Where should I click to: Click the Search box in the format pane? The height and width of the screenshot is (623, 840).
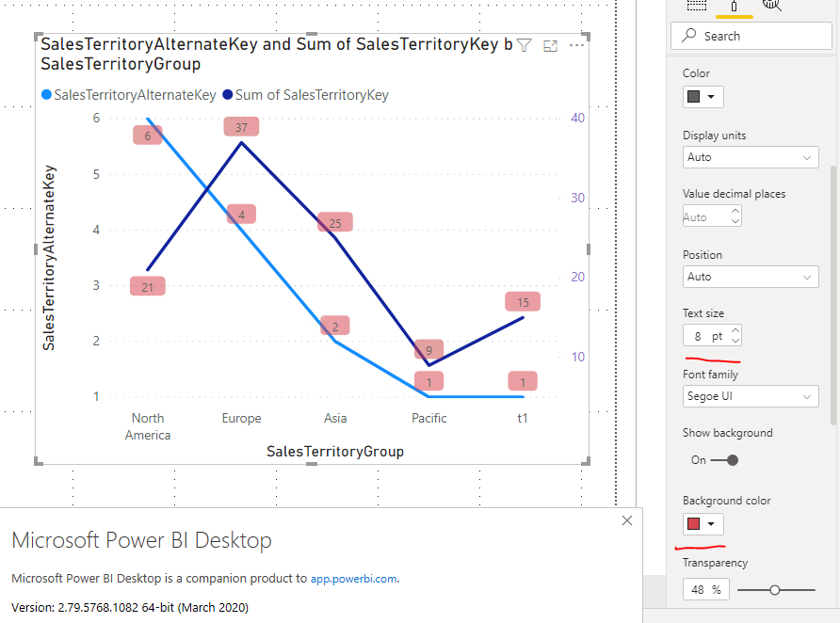click(x=751, y=36)
